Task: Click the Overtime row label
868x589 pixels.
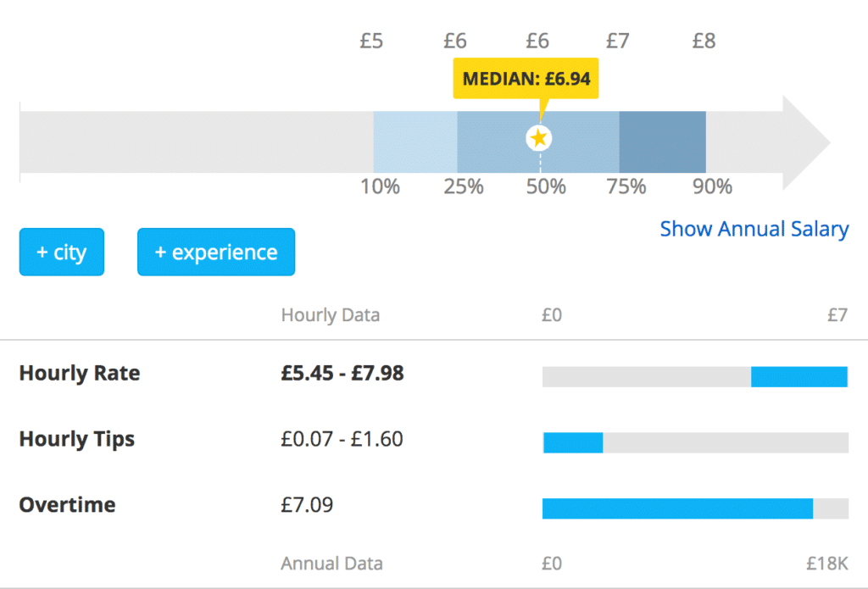Action: 68,505
